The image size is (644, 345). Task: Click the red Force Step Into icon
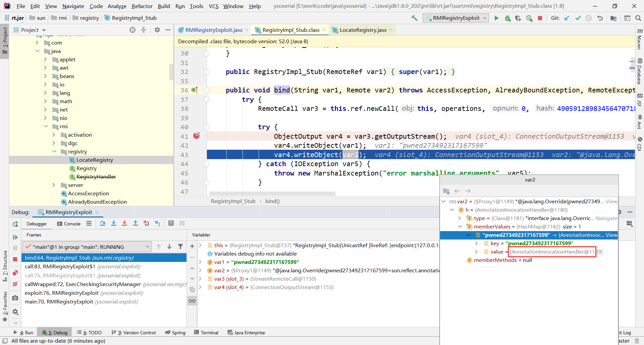(124, 223)
